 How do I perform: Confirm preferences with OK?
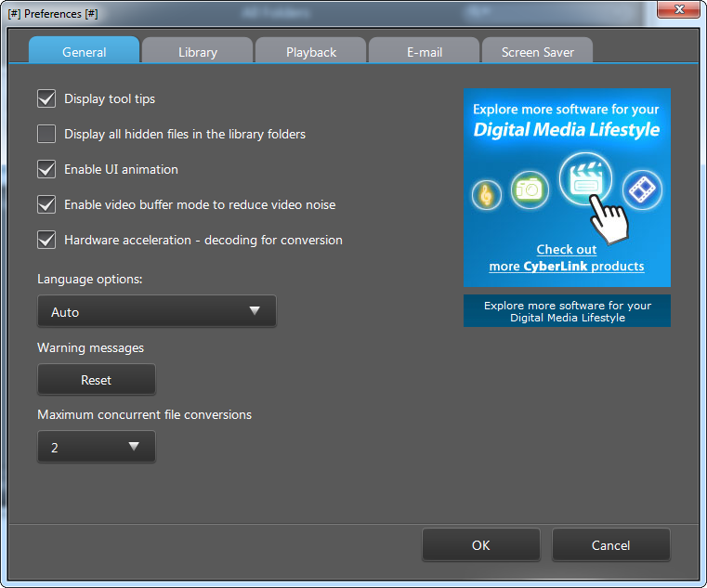(x=481, y=545)
